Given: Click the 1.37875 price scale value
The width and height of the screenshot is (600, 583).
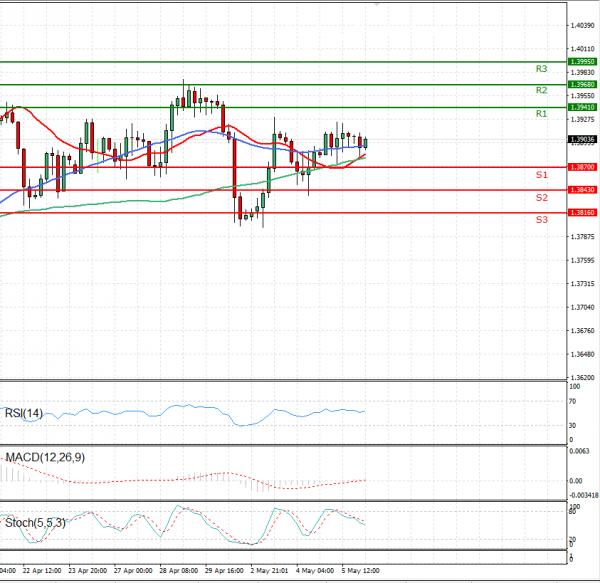Looking at the screenshot, I should pos(582,237).
